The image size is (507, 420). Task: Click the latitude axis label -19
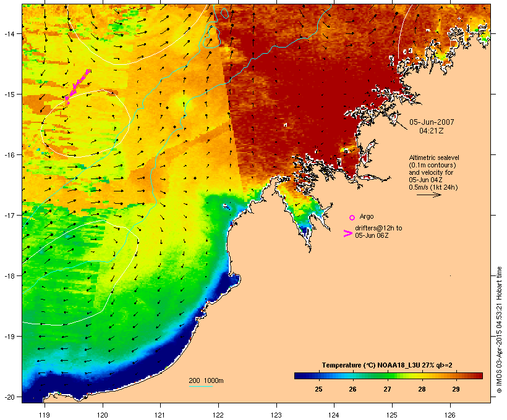9,337
